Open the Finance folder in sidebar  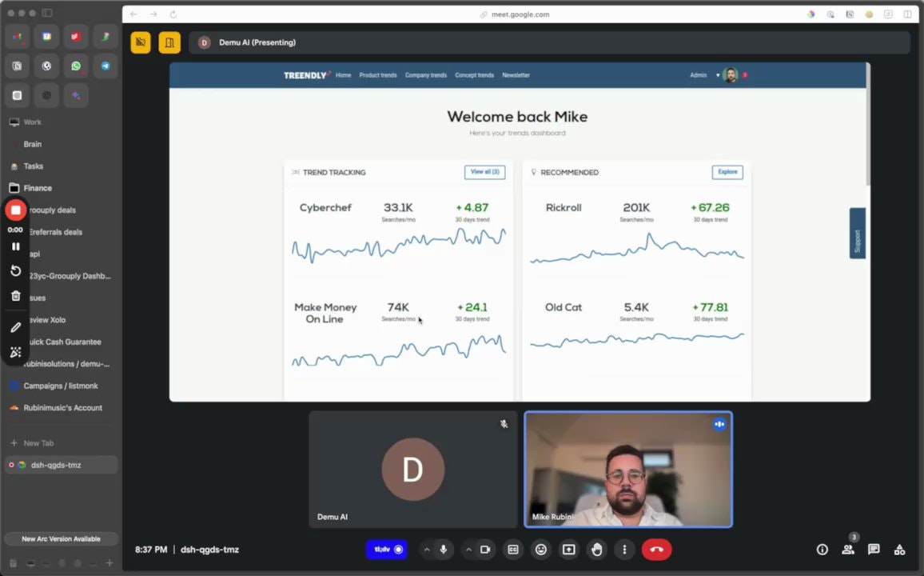click(38, 188)
